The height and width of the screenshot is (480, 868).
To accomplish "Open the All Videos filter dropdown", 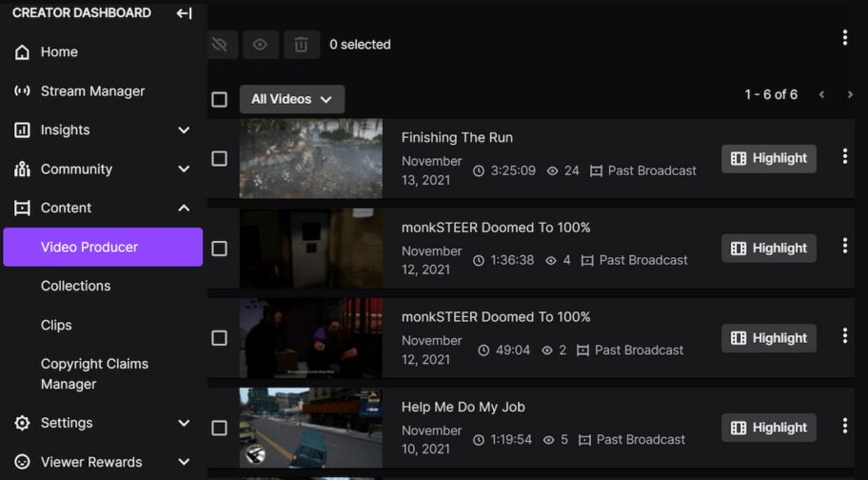I will (292, 99).
